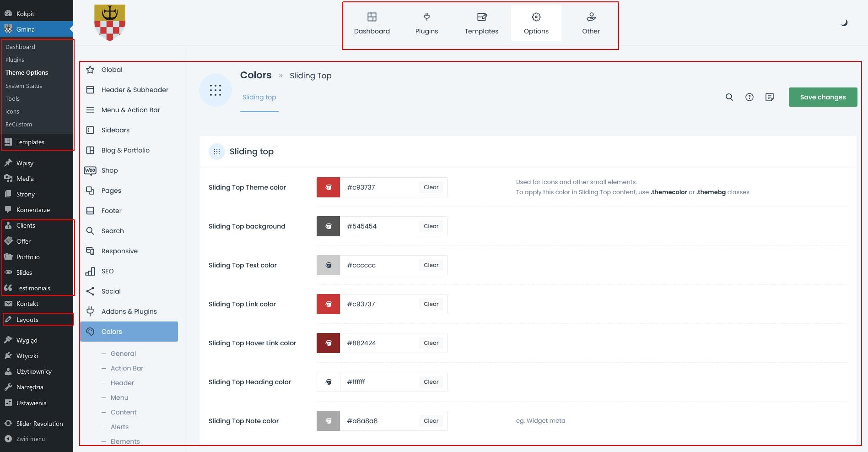
Task: Open Wpisy posts menu
Action: (x=37, y=163)
